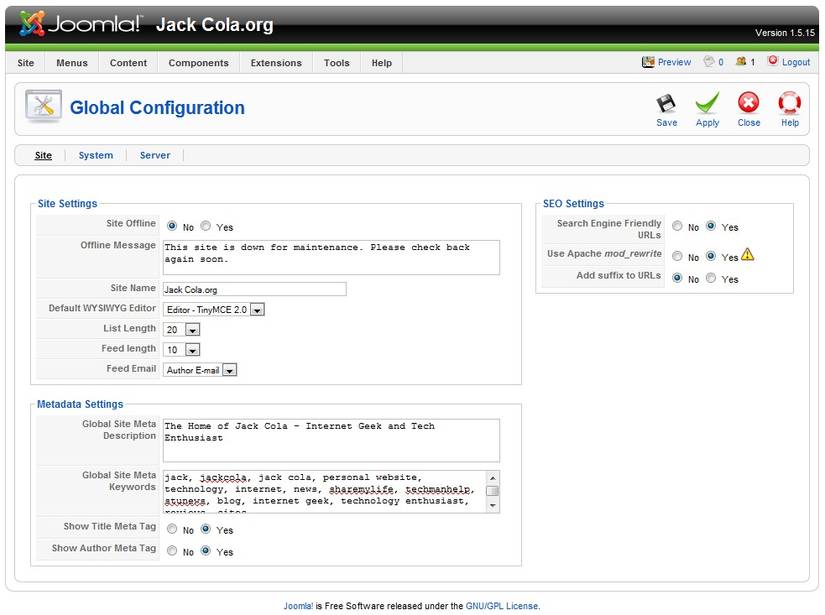825x615 pixels.
Task: Click the 'Jack Cola.org' header title
Action: [x=215, y=24]
